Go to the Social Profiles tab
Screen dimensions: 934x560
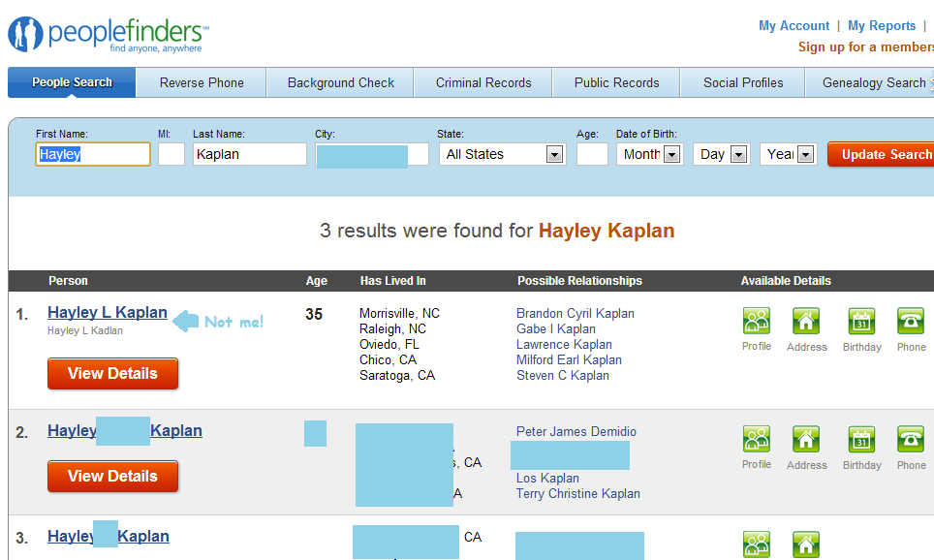[743, 82]
